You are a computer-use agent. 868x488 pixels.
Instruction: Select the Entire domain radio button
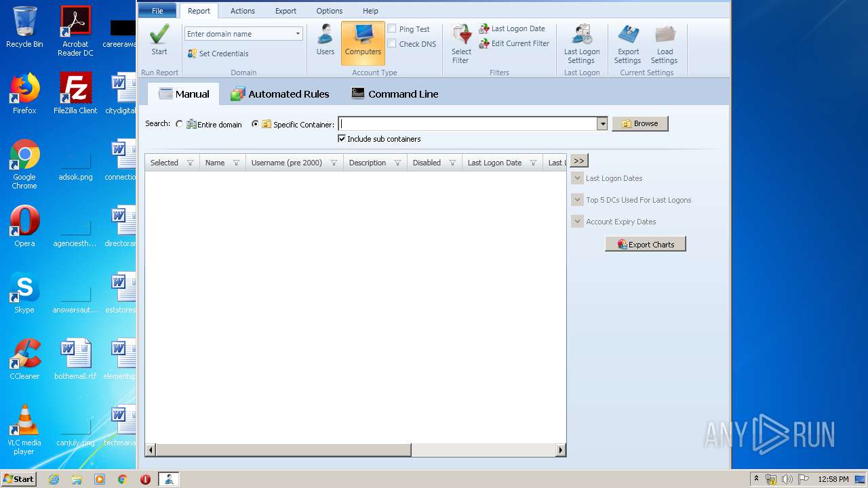pos(179,124)
